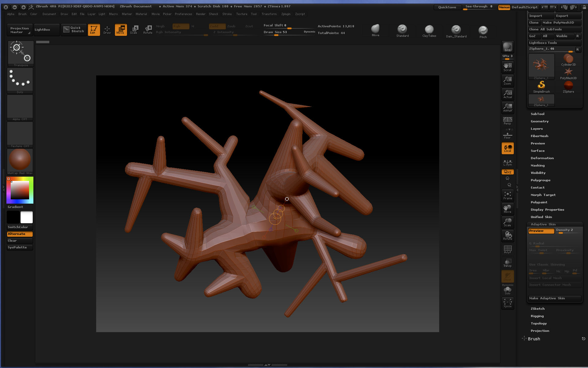Expand the FiberMesh subpalette
This screenshot has width=588, height=368.
point(539,136)
